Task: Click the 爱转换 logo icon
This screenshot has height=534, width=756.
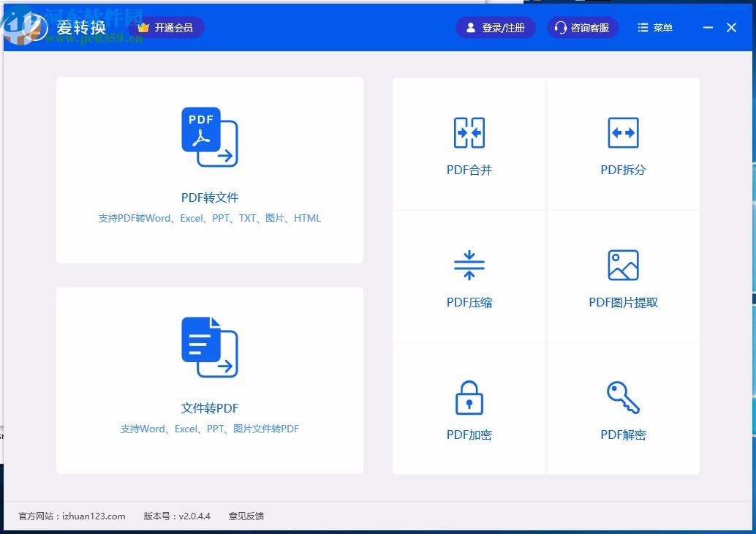Action: pos(34,27)
